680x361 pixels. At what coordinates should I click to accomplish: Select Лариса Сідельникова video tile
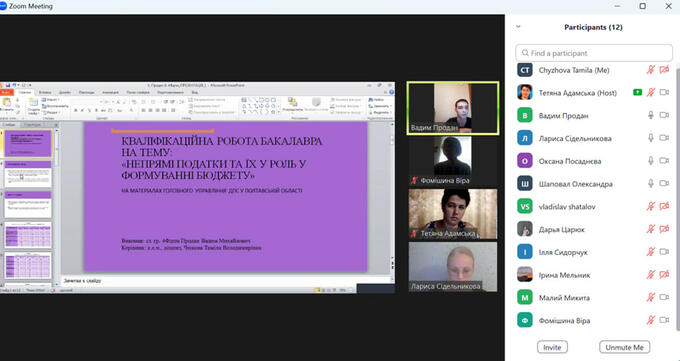point(453,266)
